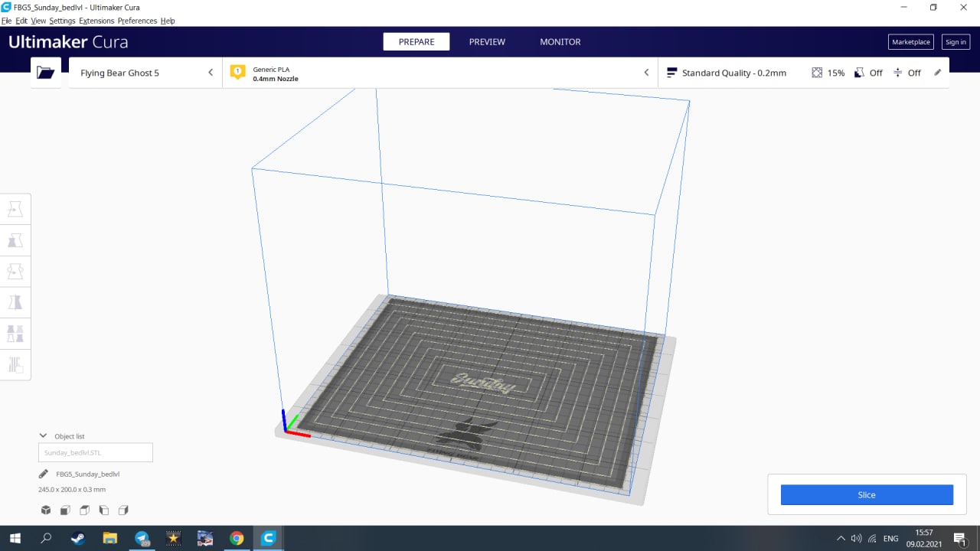Open file folder icon

pos(46,73)
